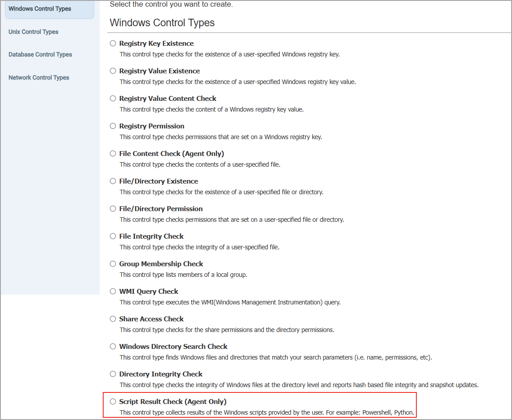This screenshot has height=420, width=512.
Task: Choose Script Result Check (Agent Only)
Action: coord(113,401)
